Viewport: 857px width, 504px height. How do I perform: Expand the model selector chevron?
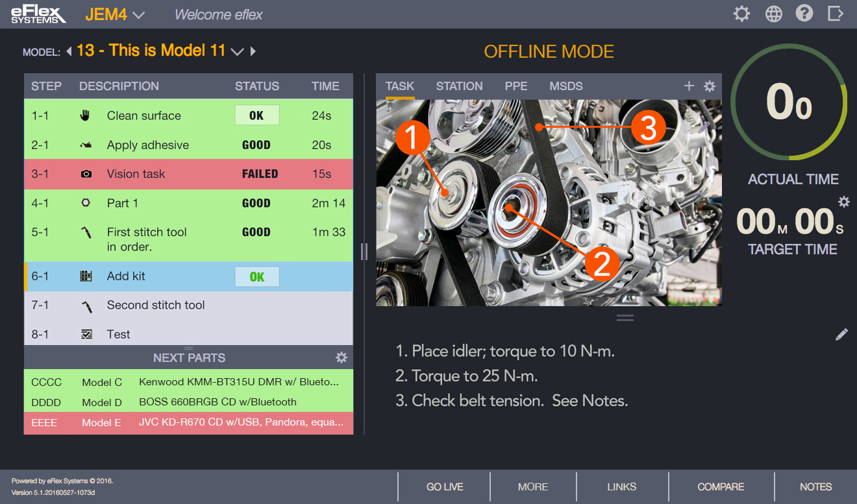tap(237, 51)
